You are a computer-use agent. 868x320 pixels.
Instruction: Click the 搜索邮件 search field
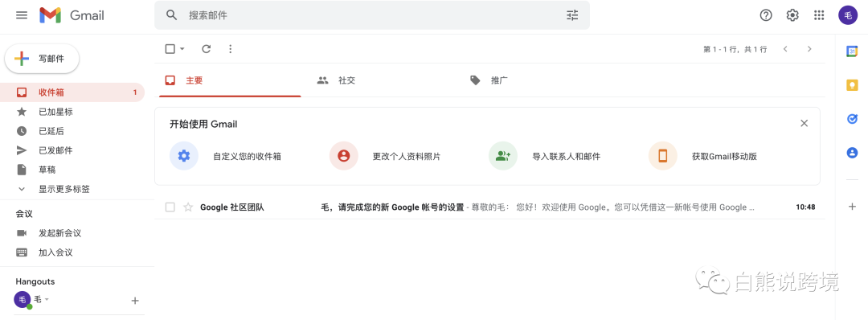[372, 15]
